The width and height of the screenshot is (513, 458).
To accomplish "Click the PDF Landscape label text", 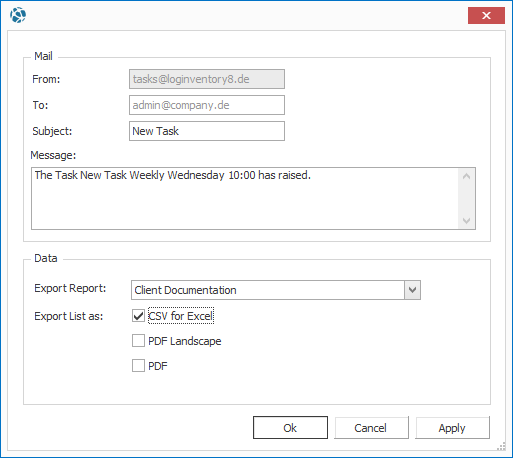I will [x=185, y=341].
